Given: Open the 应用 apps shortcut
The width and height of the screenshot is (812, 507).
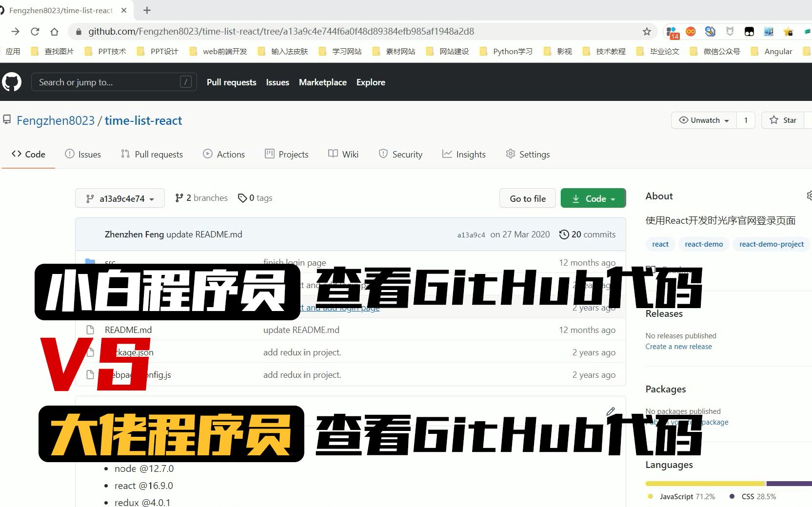Looking at the screenshot, I should (13, 51).
